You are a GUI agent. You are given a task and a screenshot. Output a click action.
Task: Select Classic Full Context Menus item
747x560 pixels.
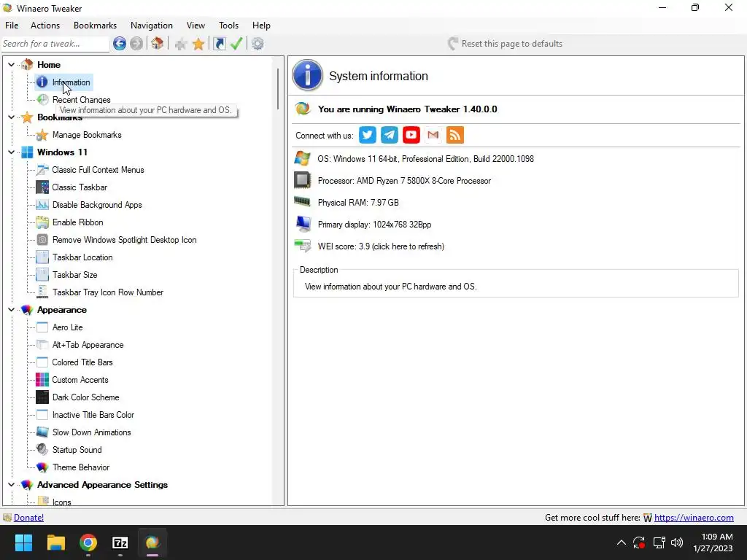tap(98, 170)
